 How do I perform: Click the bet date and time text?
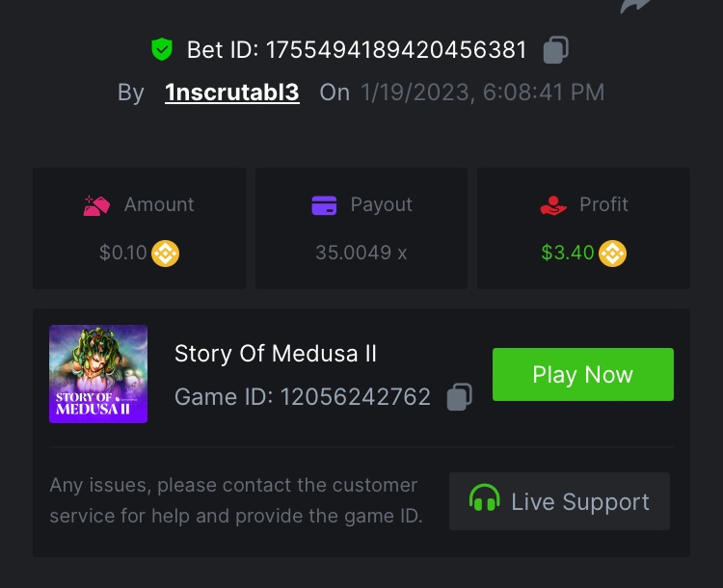coord(482,93)
